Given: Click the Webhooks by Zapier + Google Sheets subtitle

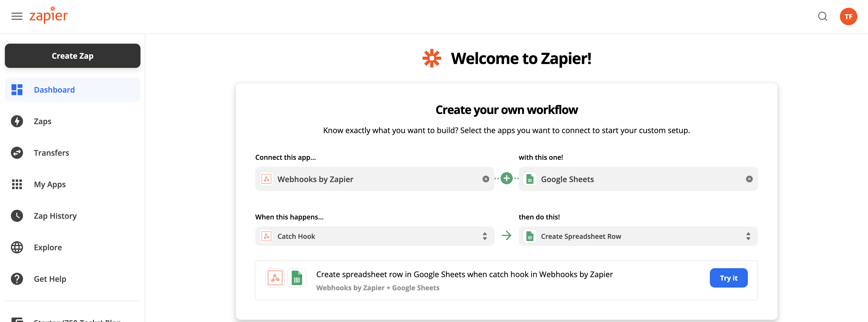Looking at the screenshot, I should 378,288.
